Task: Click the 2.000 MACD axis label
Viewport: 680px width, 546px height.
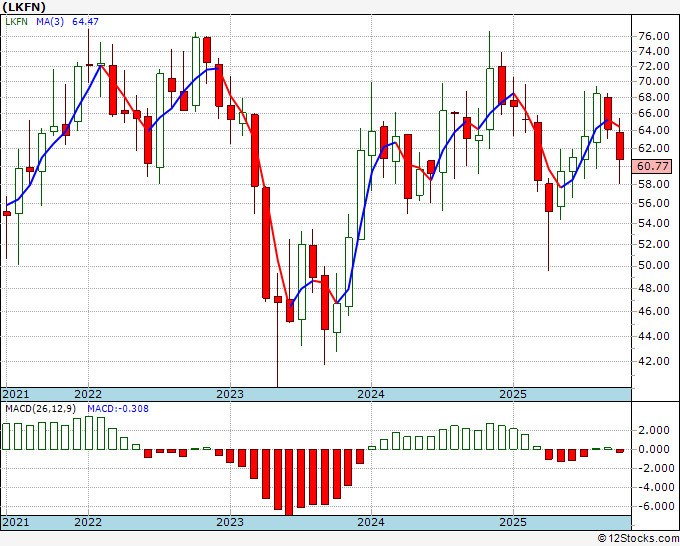Action: [x=654, y=430]
